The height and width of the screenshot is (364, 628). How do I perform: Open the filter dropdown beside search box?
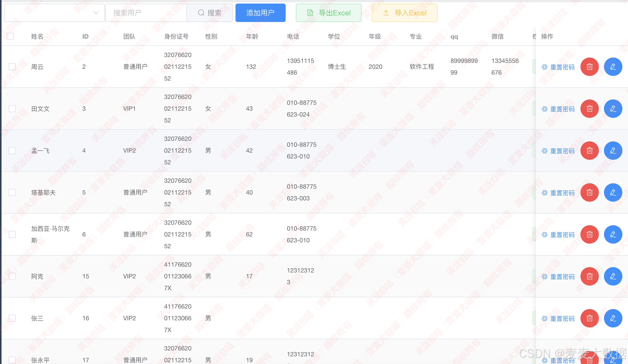tap(54, 13)
